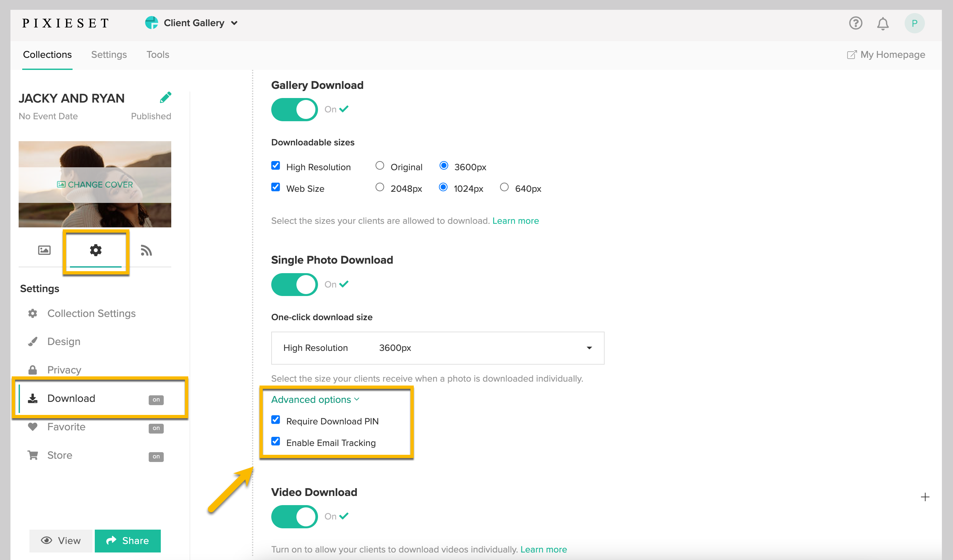Click the Client Gallery logo icon
This screenshot has width=953, height=560.
pos(151,23)
